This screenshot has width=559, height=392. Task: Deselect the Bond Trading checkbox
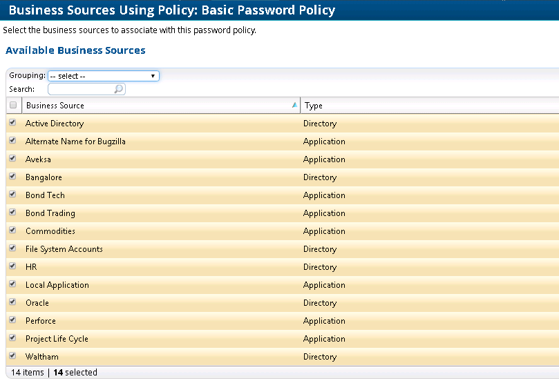coord(12,213)
